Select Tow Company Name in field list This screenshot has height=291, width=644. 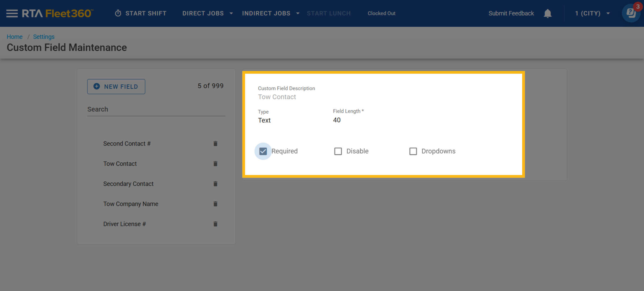(131, 204)
